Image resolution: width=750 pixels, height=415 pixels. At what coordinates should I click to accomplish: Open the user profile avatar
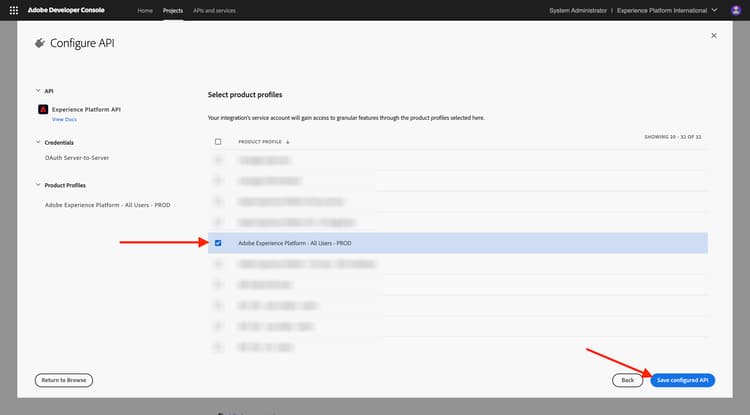click(736, 10)
